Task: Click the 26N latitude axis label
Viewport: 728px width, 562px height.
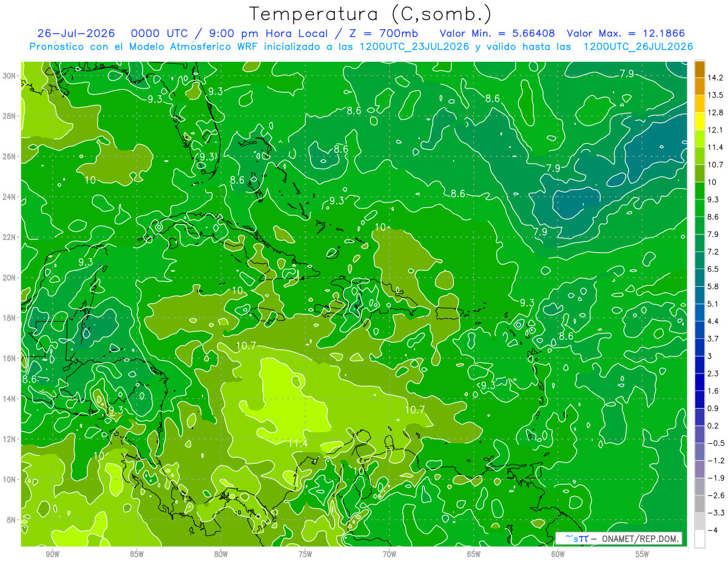Action: tap(10, 156)
